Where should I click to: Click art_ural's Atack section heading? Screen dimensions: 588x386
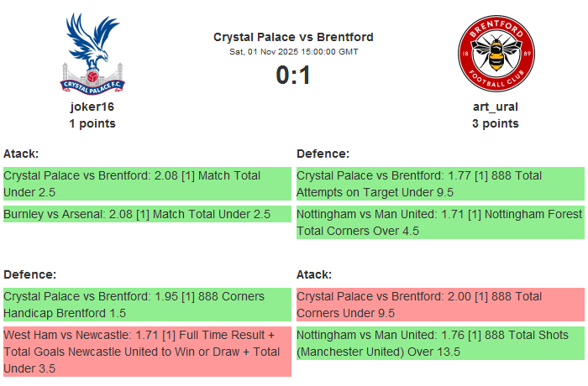(x=314, y=274)
